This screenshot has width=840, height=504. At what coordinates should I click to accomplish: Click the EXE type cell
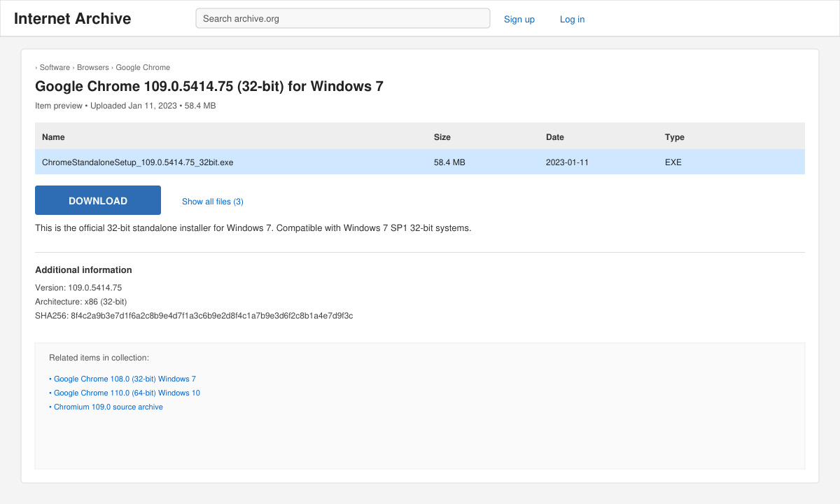tap(673, 162)
